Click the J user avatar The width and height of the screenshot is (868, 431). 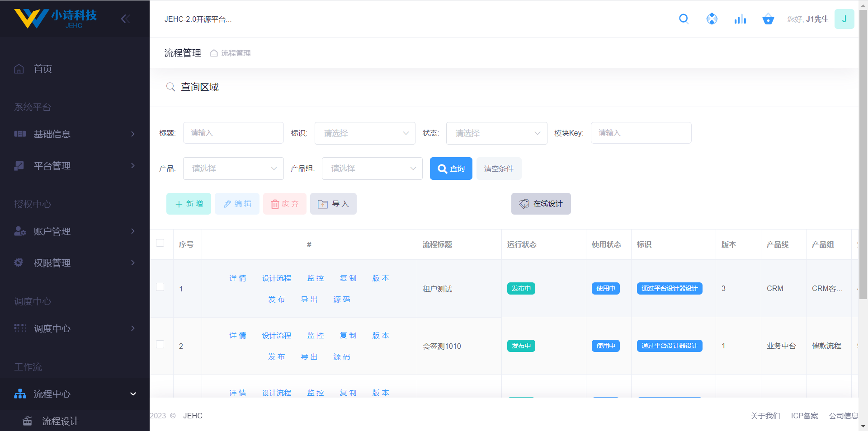point(844,19)
